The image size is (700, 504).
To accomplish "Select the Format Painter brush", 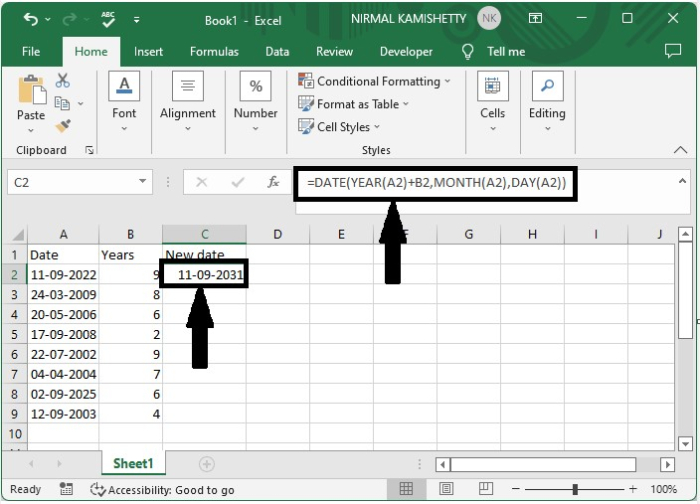I will 63,125.
